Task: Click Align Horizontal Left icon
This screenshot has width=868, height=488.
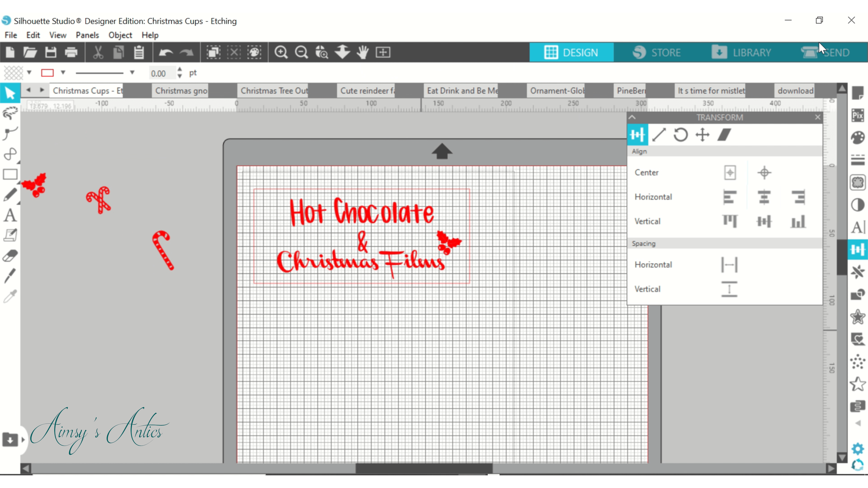Action: click(730, 197)
